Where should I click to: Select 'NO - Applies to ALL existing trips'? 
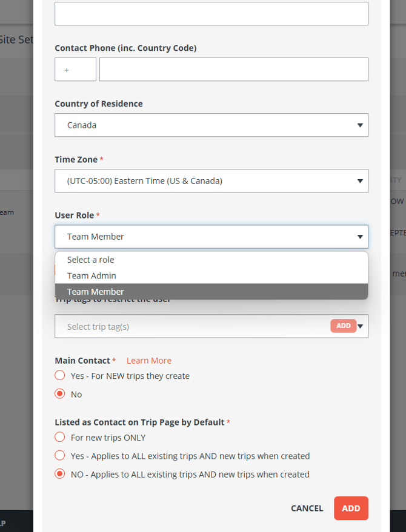coord(60,475)
